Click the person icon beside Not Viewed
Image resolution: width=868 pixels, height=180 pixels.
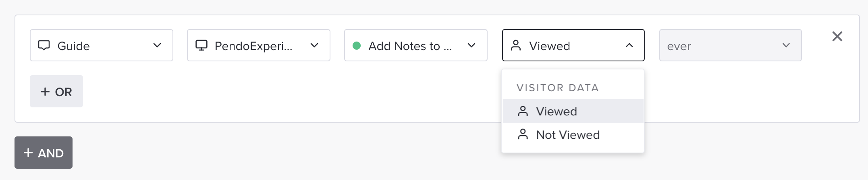[x=523, y=134]
